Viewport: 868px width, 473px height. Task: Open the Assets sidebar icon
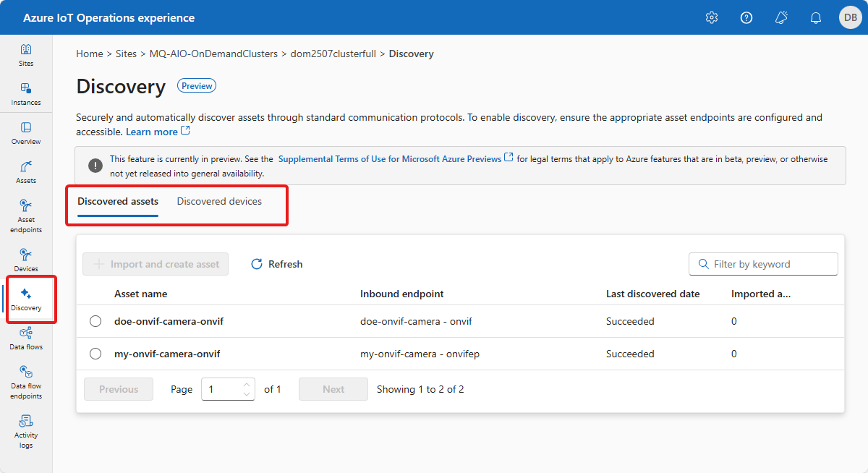pyautogui.click(x=26, y=166)
